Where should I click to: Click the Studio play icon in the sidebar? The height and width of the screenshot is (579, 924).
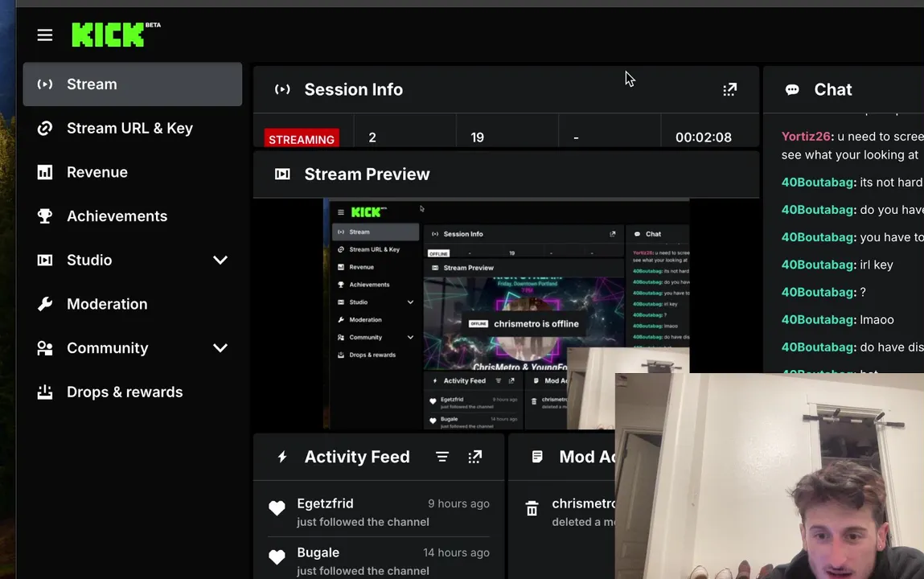(45, 261)
